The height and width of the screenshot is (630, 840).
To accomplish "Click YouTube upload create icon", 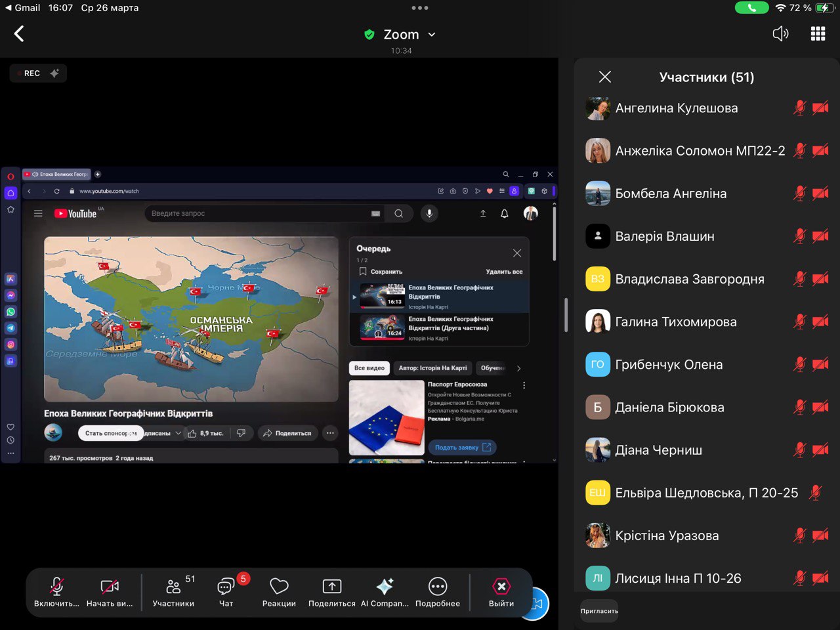I will [x=483, y=213].
